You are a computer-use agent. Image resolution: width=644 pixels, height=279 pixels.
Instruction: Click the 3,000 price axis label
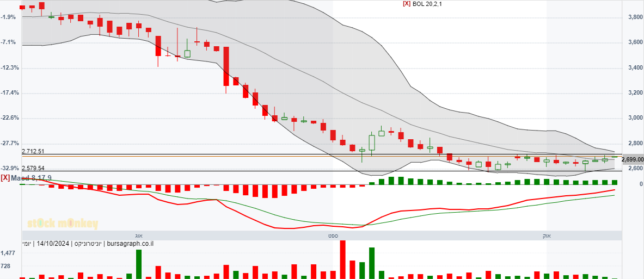(635, 118)
